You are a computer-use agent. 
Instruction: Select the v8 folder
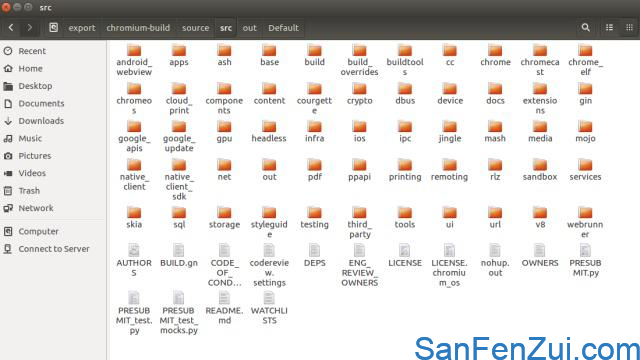click(x=540, y=218)
